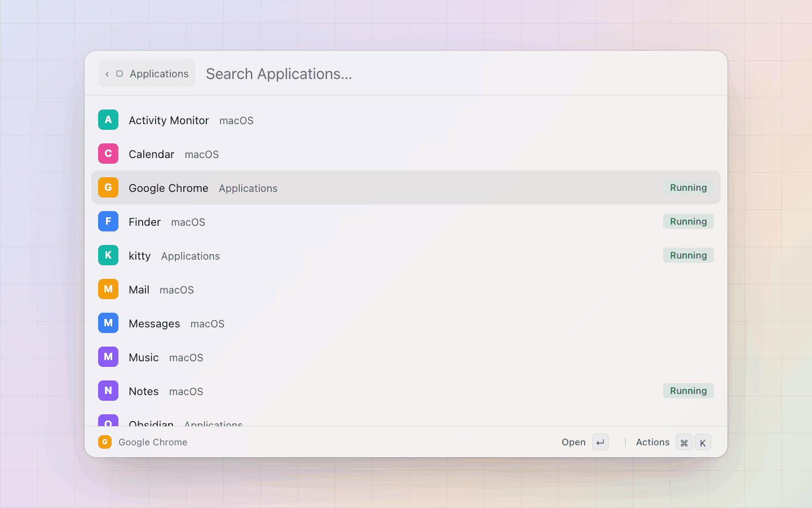Open the Actions menu in the footer
Viewport: 812px width, 508px height.
pos(673,442)
